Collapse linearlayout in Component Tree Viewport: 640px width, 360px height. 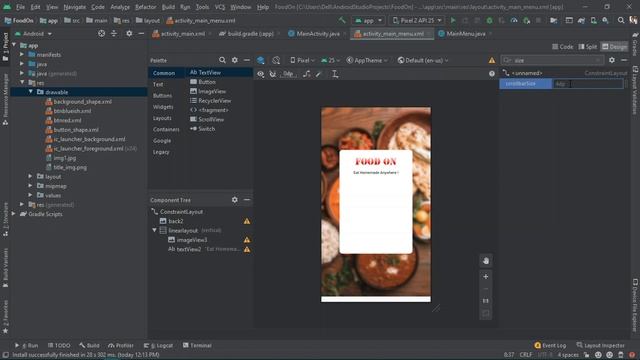(155, 230)
